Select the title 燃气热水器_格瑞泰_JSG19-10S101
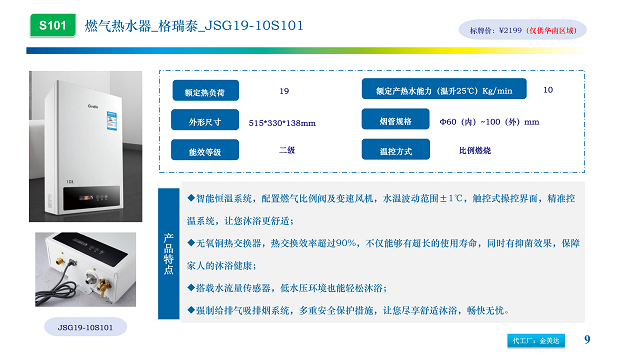 pyautogui.click(x=194, y=26)
